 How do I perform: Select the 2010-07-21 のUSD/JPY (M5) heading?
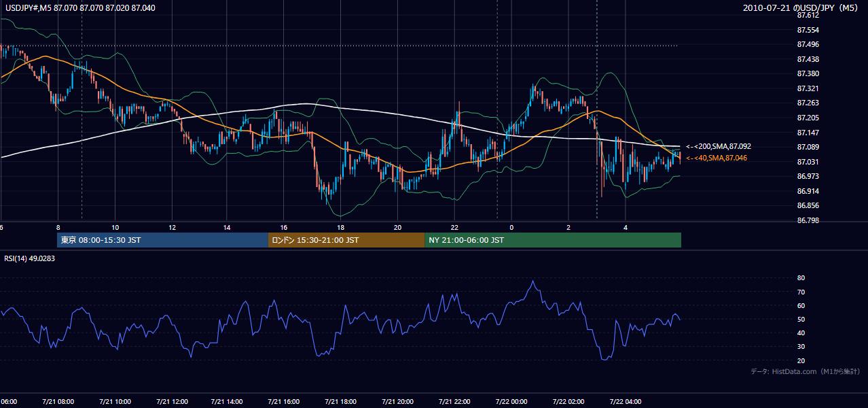[x=801, y=7]
